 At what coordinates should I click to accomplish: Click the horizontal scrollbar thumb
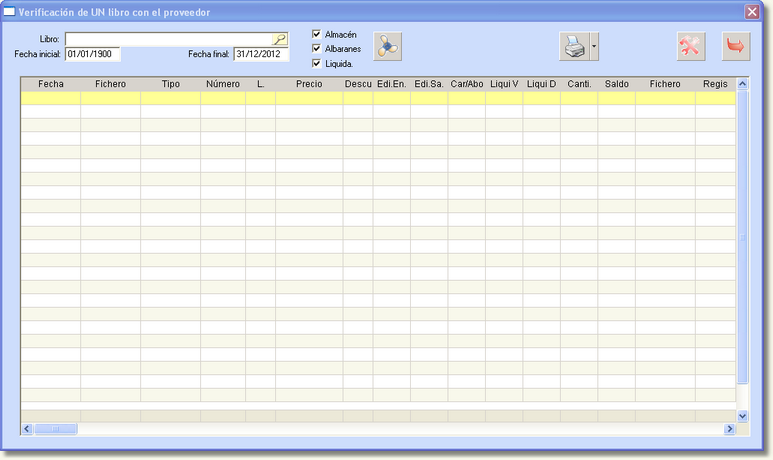[56, 429]
